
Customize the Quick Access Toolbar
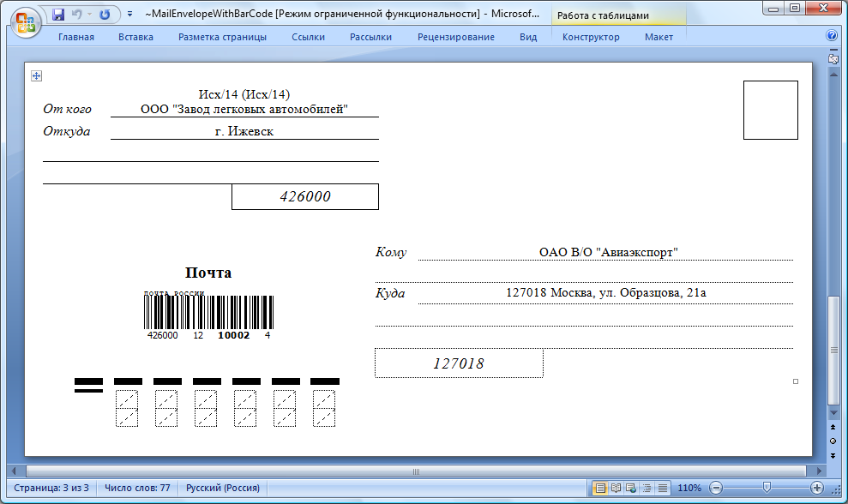point(129,14)
